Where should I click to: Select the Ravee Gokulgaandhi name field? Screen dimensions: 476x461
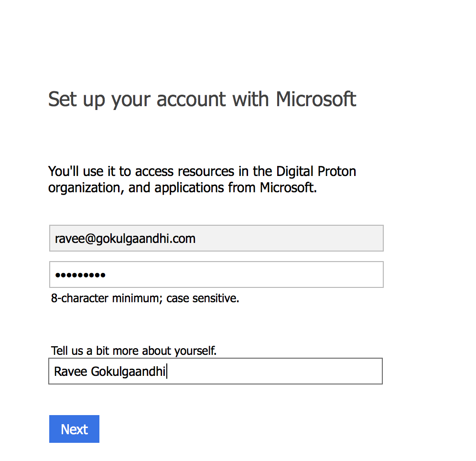point(216,371)
